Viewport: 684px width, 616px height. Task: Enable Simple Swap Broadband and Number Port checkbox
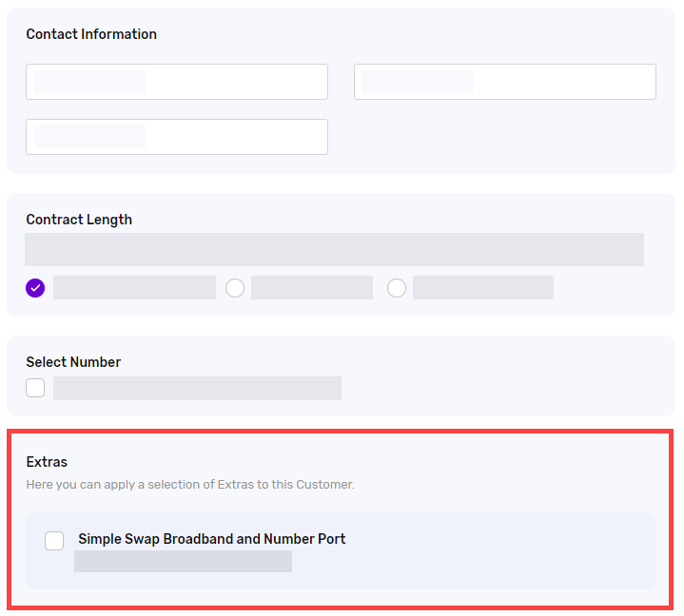(x=54, y=541)
